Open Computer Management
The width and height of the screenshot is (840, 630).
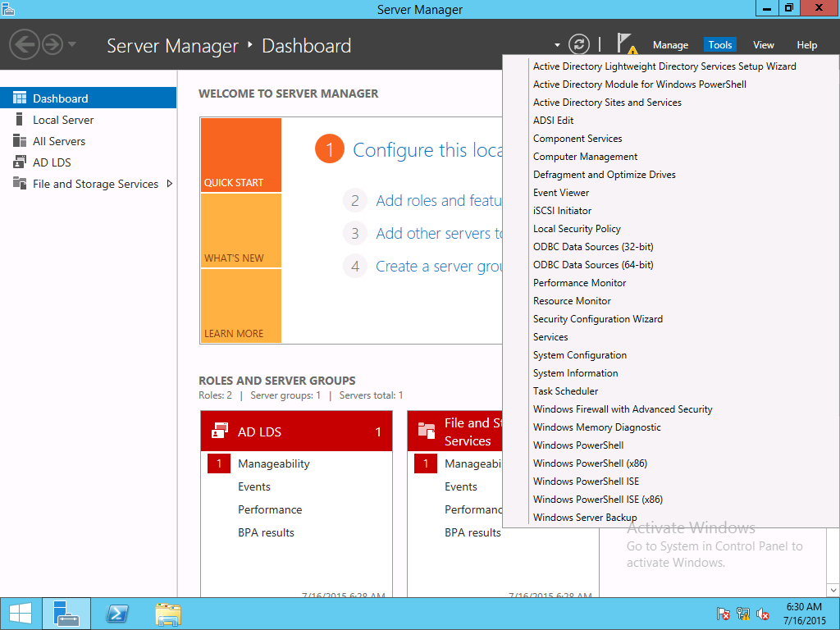(585, 157)
